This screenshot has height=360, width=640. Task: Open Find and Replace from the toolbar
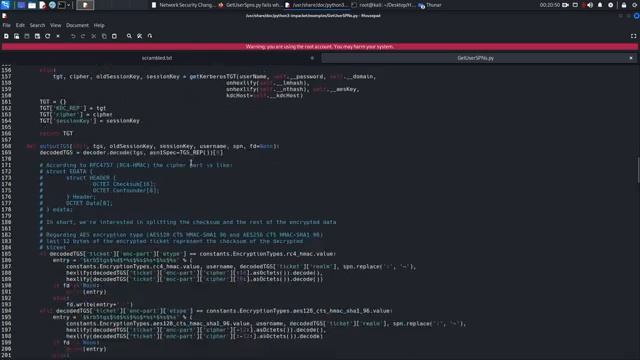[140, 36]
